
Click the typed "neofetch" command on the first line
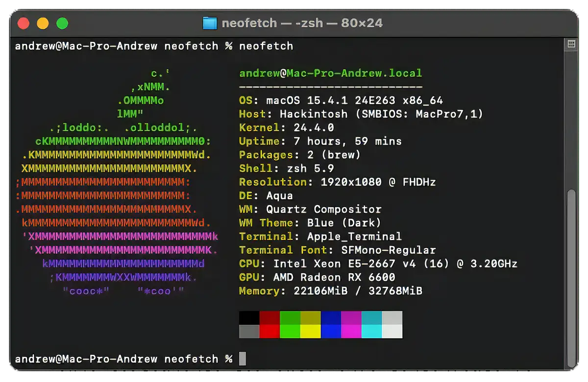266,47
